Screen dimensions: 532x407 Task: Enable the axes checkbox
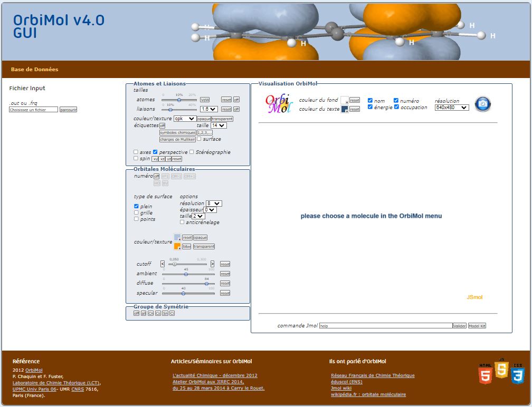(x=136, y=152)
